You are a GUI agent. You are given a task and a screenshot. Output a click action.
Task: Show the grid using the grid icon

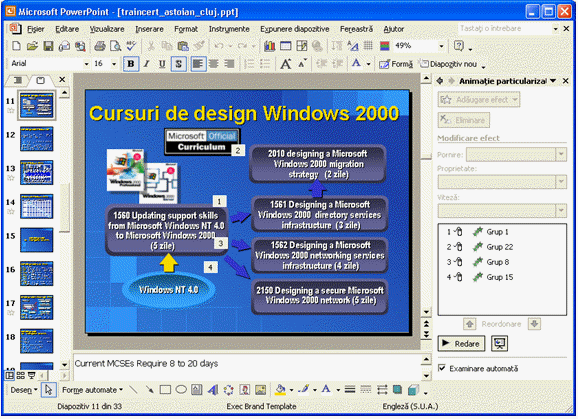(x=368, y=46)
